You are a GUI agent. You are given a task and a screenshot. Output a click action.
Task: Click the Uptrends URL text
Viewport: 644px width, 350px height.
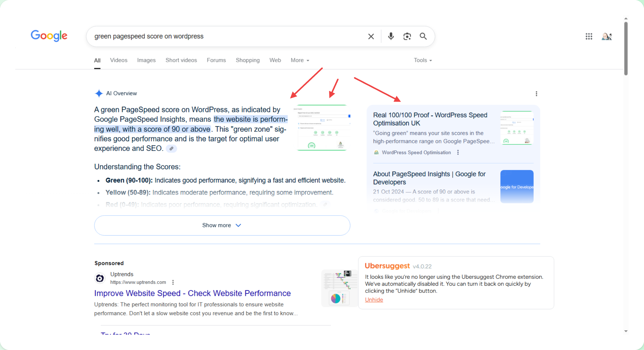click(x=138, y=282)
